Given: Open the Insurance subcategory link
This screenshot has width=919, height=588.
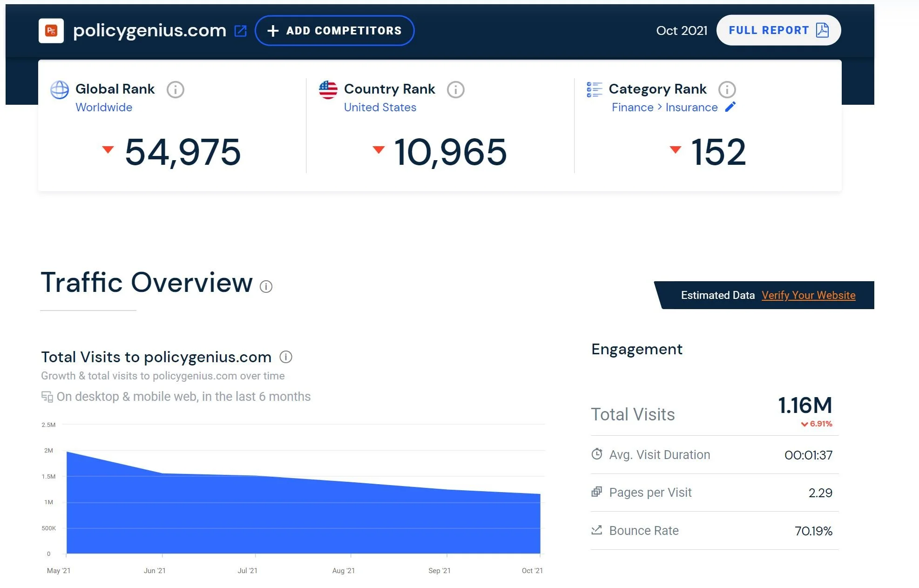Looking at the screenshot, I should click(x=691, y=108).
